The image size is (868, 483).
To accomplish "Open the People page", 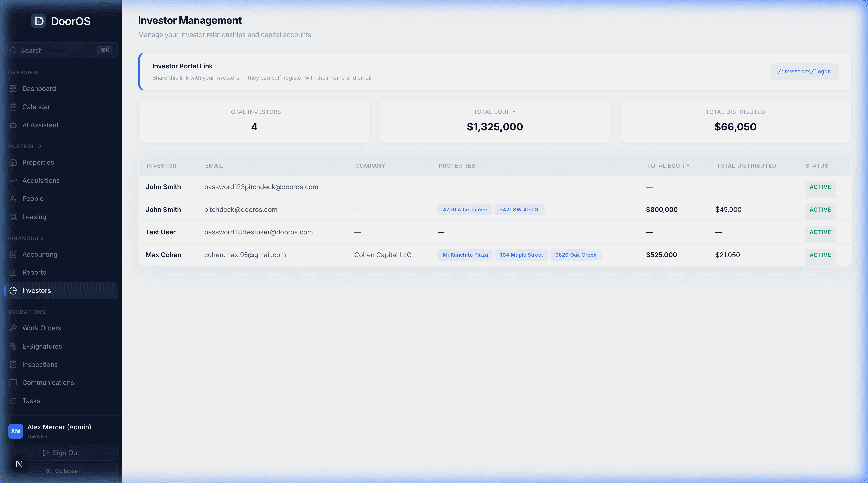I will [x=61, y=199].
